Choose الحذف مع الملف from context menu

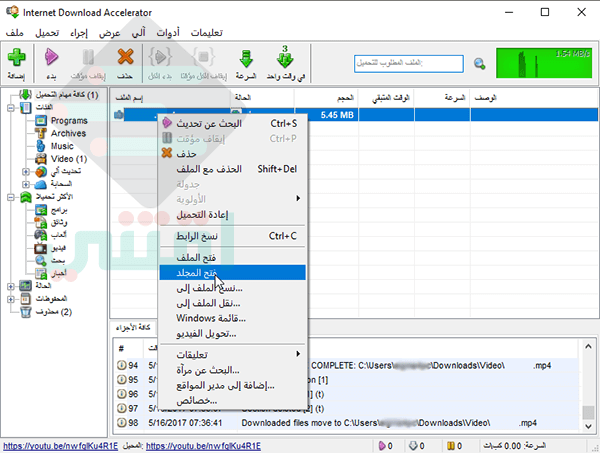[x=233, y=169]
